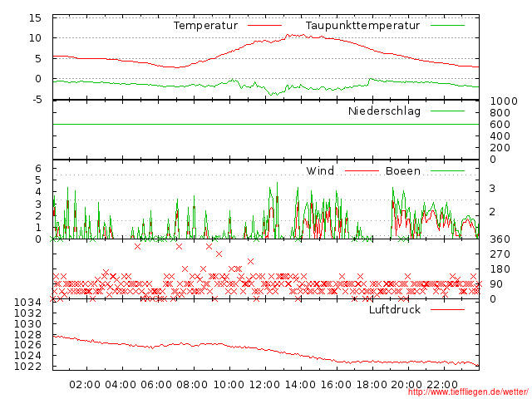The image size is (532, 399).
Task: Click the 04:00 time axis label
Action: (x=121, y=385)
